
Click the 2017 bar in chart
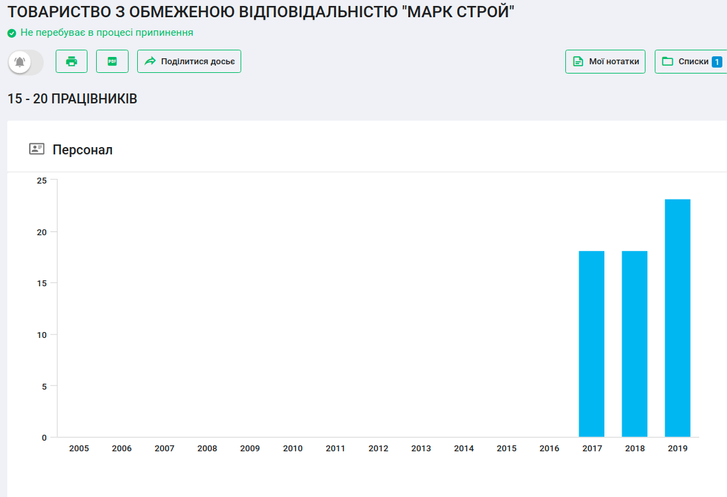pyautogui.click(x=592, y=344)
